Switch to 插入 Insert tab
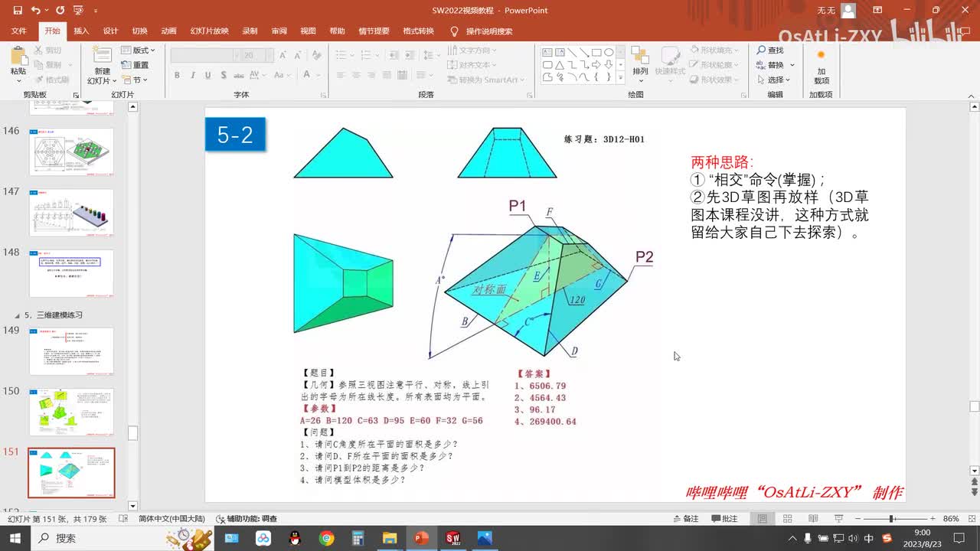The width and height of the screenshot is (980, 551). coord(81,31)
